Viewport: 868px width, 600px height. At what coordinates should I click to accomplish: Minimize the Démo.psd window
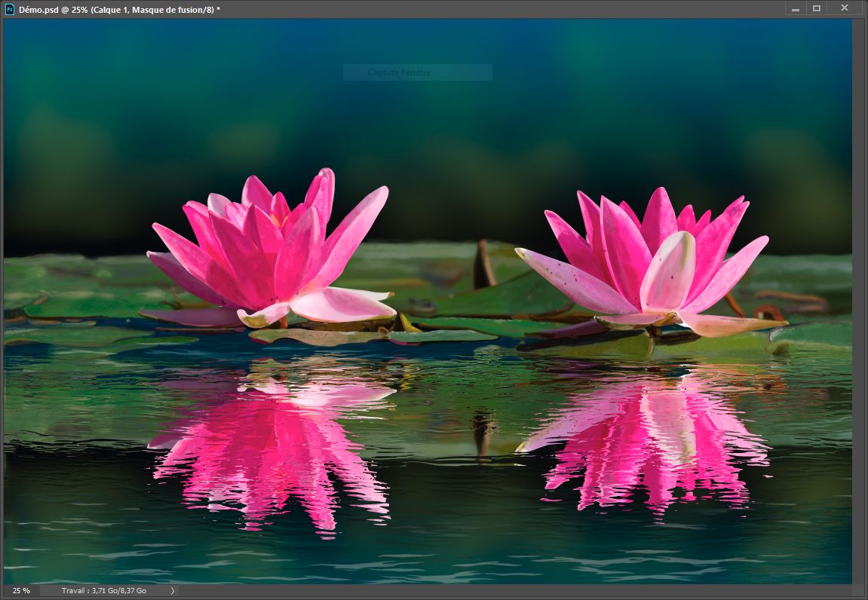[x=796, y=8]
